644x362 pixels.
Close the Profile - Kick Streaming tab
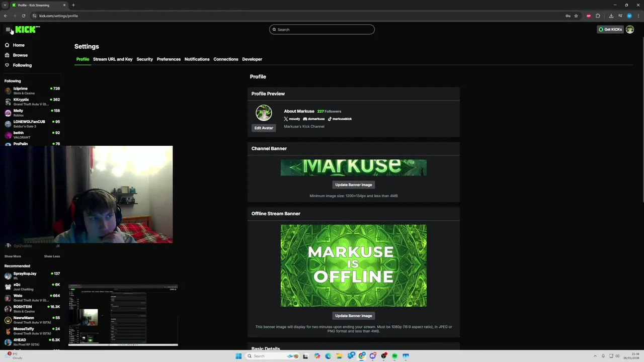coord(64,5)
